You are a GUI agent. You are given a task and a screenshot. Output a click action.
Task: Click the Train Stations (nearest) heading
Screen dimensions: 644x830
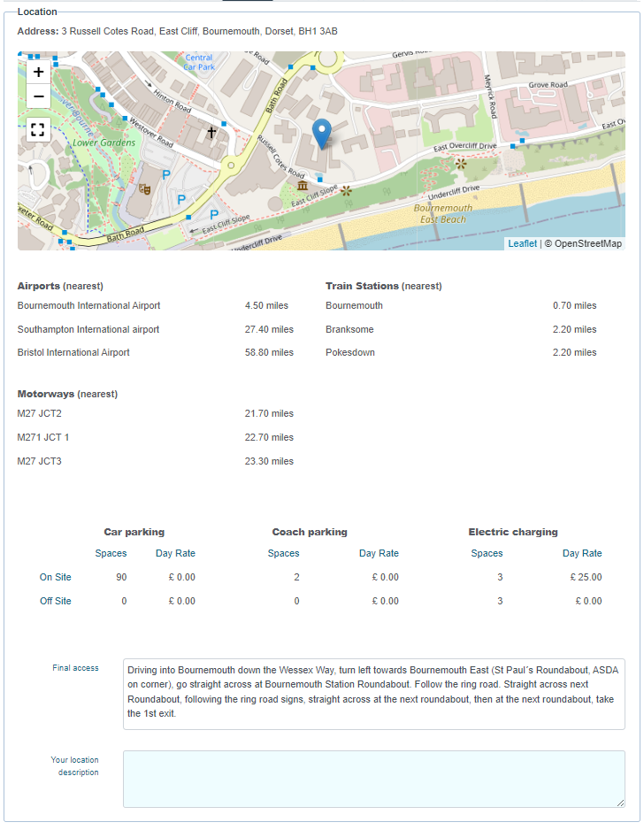[x=384, y=286]
